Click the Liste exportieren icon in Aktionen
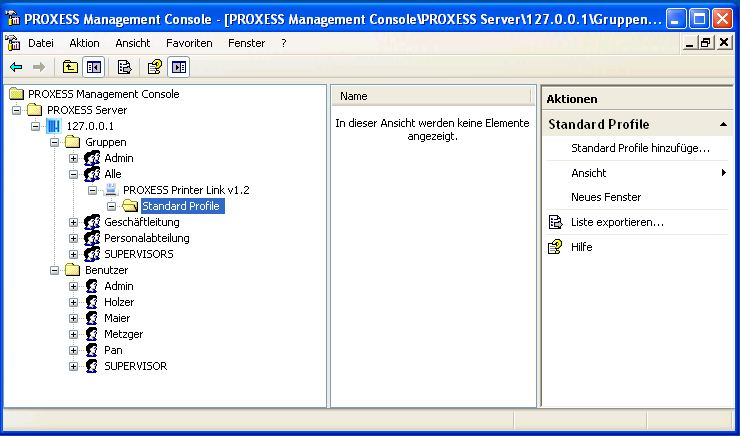The height and width of the screenshot is (436, 740). [555, 222]
